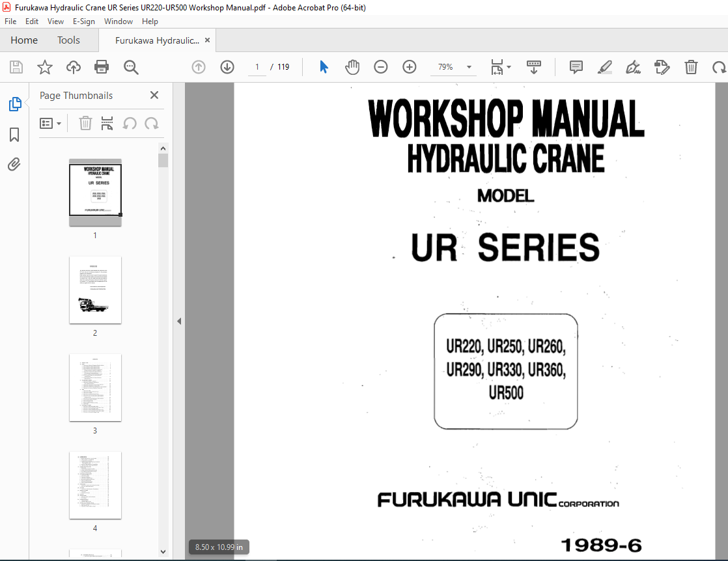
Task: Open the Find text magnifier tool
Action: 131,67
